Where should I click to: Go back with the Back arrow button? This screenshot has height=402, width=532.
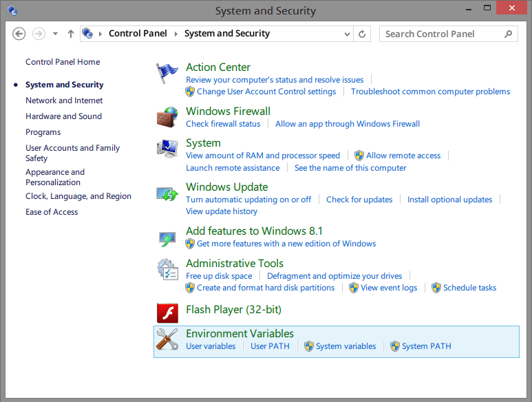(19, 34)
